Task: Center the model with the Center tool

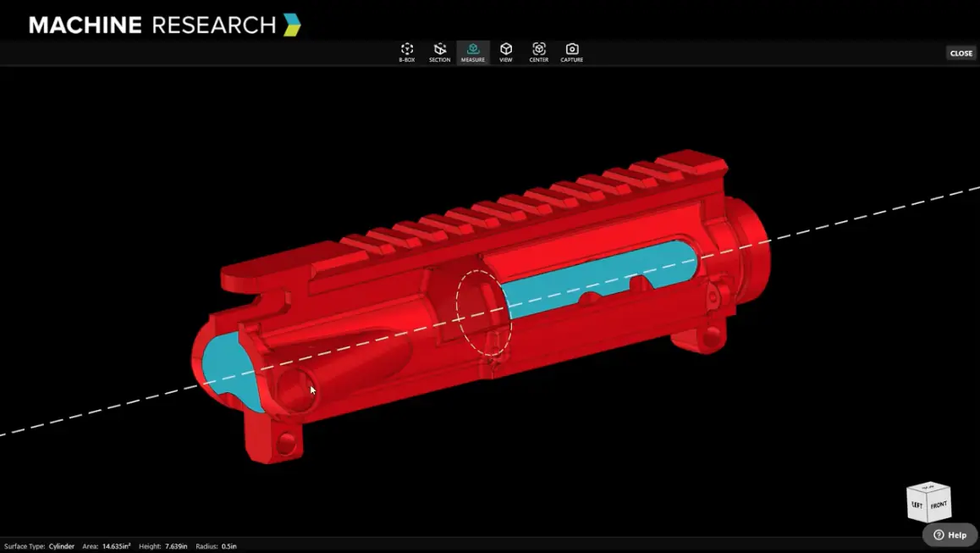Action: [539, 53]
